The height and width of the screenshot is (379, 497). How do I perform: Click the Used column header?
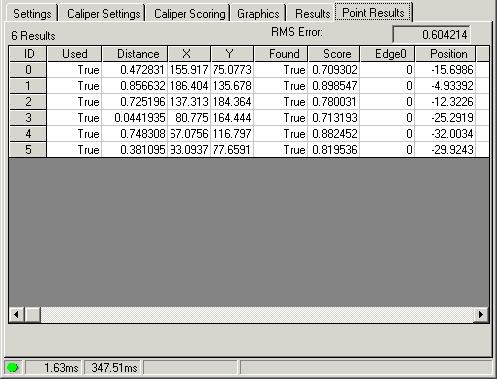(74, 54)
